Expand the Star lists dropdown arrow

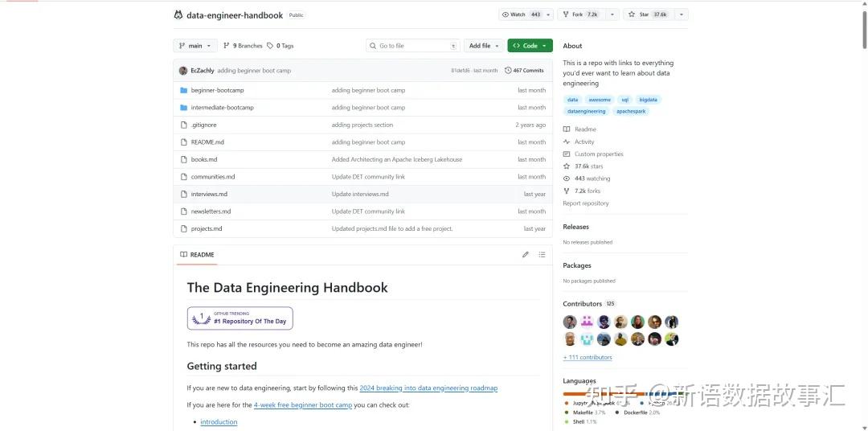682,15
